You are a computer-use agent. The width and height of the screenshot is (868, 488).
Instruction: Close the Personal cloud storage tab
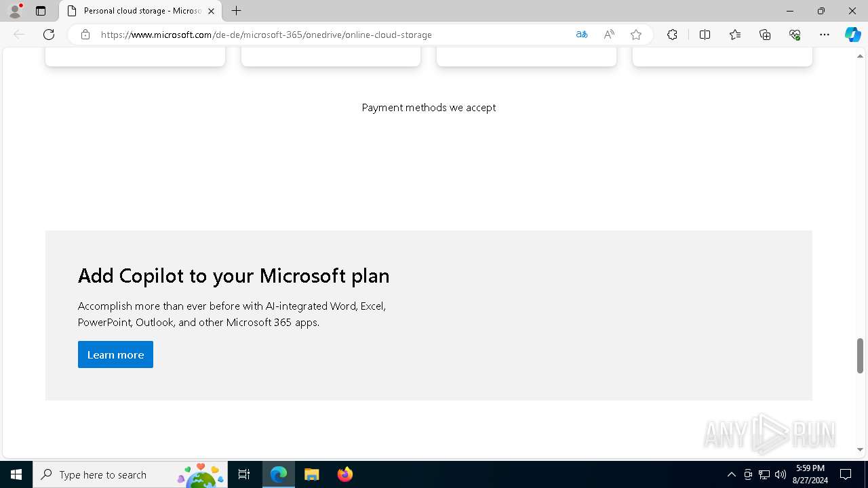(212, 11)
